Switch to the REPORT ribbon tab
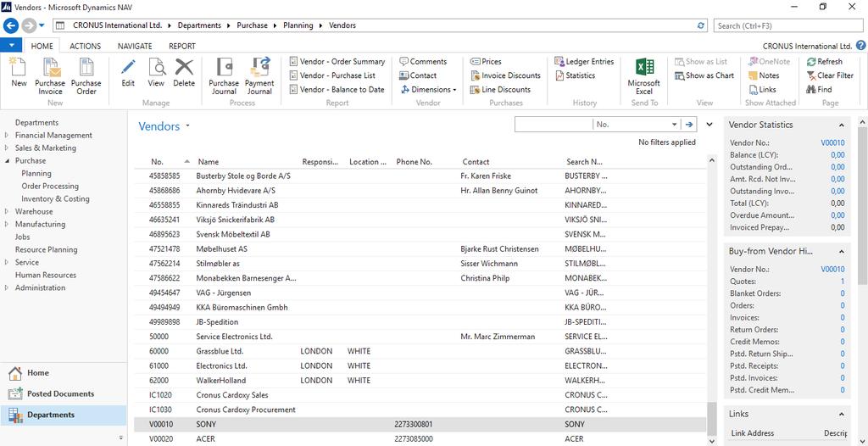Image resolution: width=868 pixels, height=446 pixels. click(x=182, y=46)
